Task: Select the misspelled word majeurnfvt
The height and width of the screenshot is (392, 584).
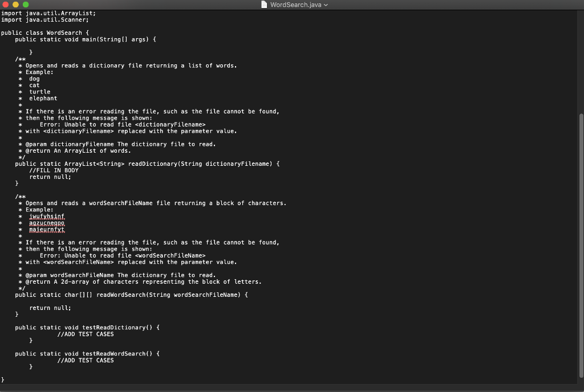Action: (47, 229)
